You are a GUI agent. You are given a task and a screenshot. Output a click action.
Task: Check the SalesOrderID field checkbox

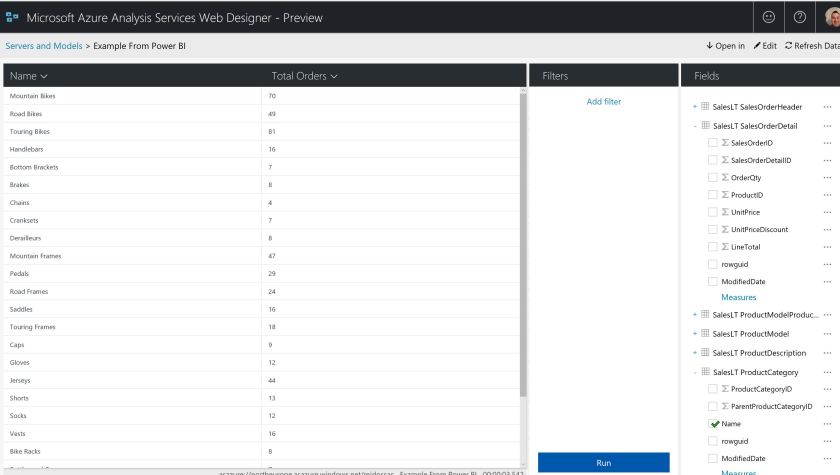(713, 143)
